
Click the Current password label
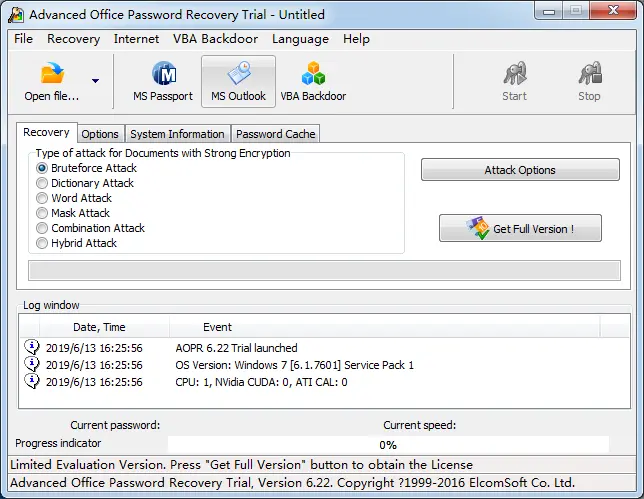click(115, 425)
